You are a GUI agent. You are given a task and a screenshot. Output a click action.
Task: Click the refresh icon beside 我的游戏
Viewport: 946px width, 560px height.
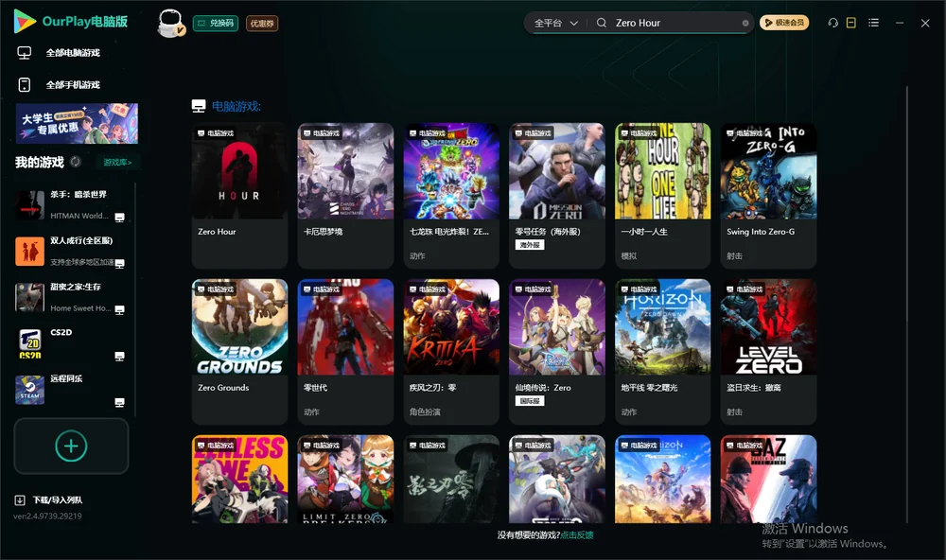tap(76, 162)
